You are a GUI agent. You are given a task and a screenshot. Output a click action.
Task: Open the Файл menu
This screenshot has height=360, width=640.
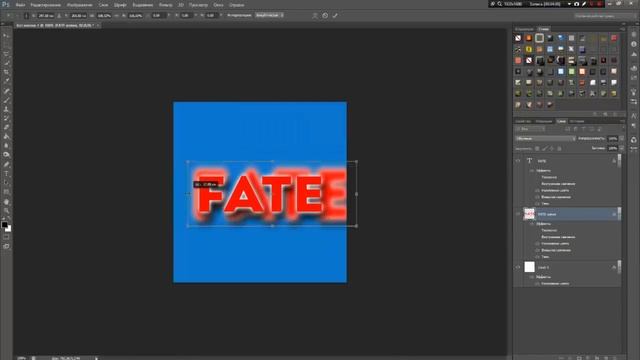(x=20, y=5)
